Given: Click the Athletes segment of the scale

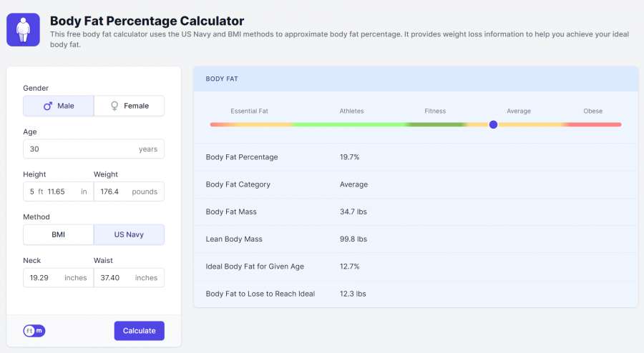Looking at the screenshot, I should [351, 124].
